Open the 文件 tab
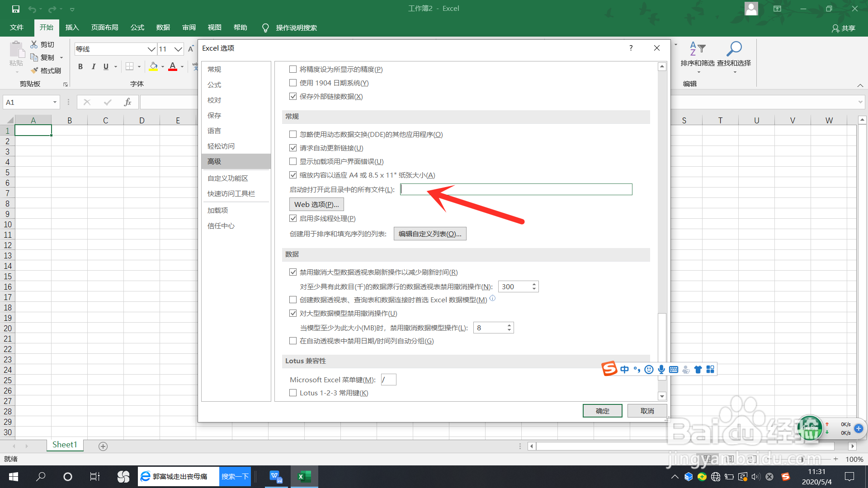 tap(17, 28)
